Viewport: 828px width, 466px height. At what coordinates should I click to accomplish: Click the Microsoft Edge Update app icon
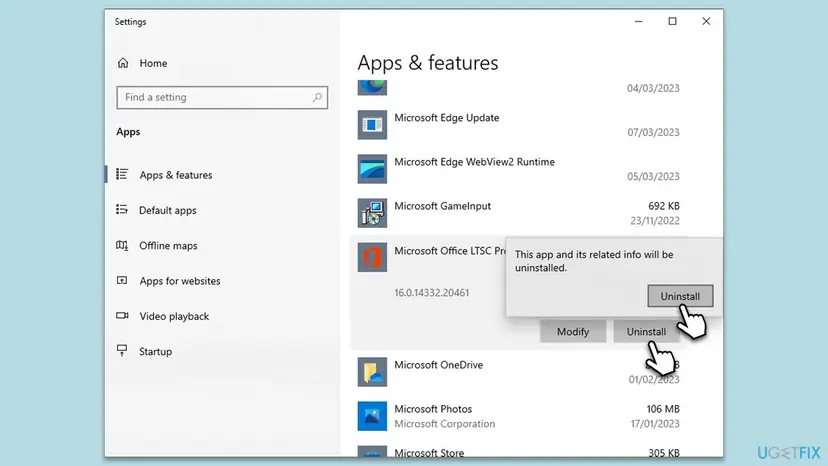coord(372,125)
